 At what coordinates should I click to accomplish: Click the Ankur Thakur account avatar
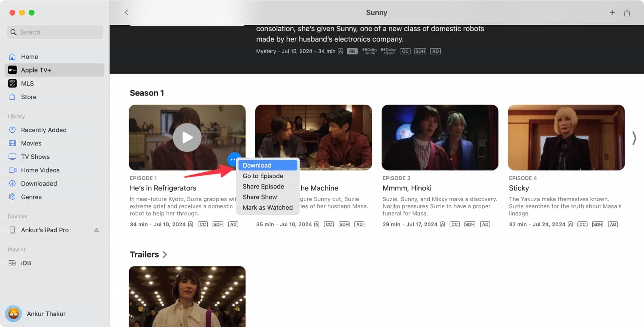pyautogui.click(x=13, y=314)
